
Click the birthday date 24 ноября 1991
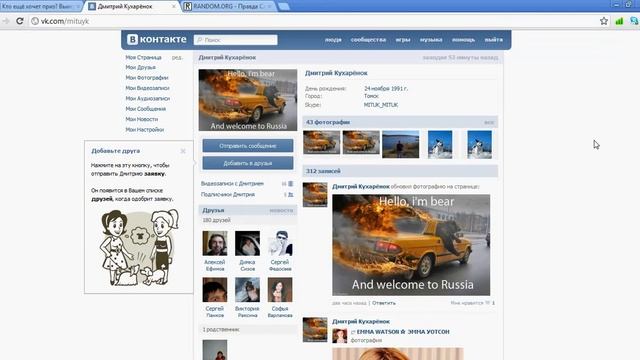[x=386, y=88]
